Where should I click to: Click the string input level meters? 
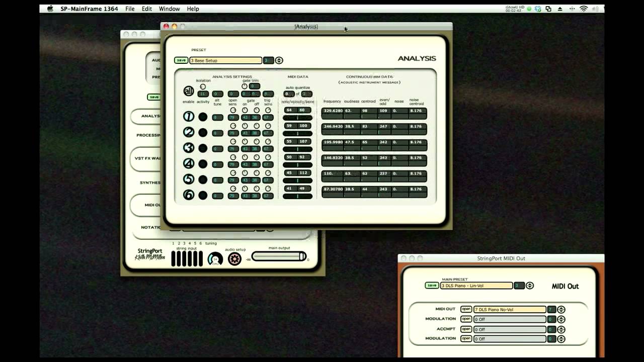(x=187, y=258)
